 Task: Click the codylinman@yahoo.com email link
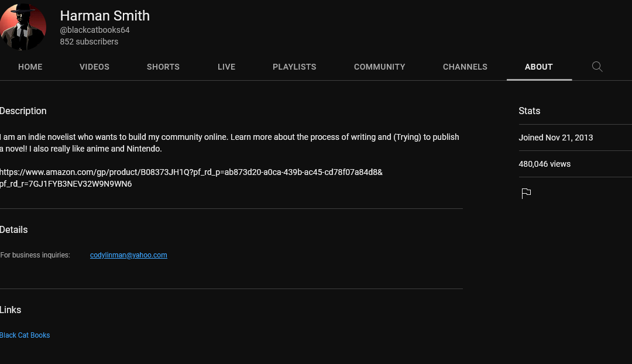click(129, 255)
